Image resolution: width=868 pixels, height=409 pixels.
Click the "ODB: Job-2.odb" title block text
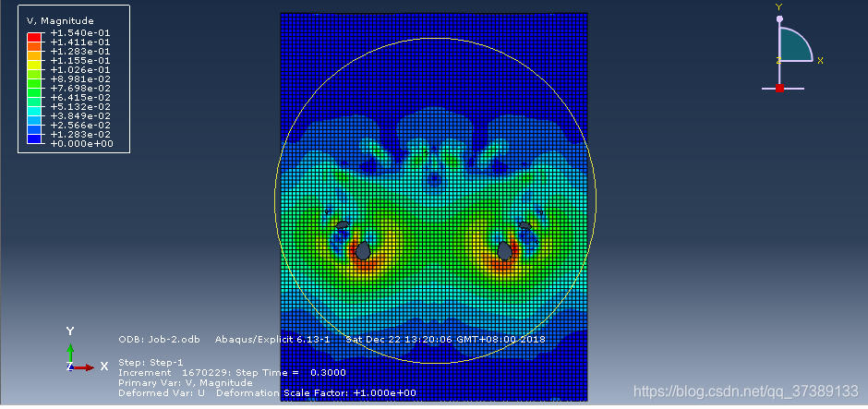[x=159, y=339]
